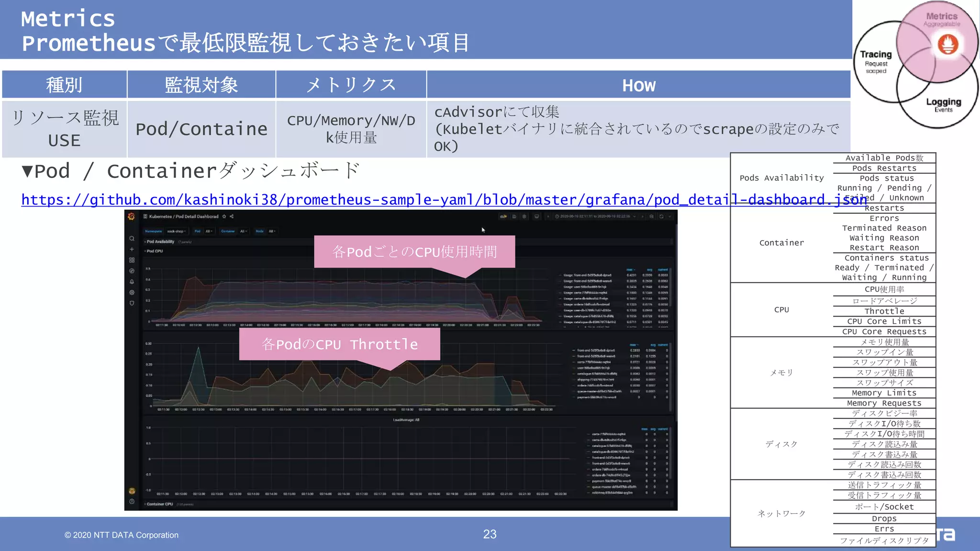Click the Errs metric row
Viewport: 980px width, 551px height.
(884, 529)
